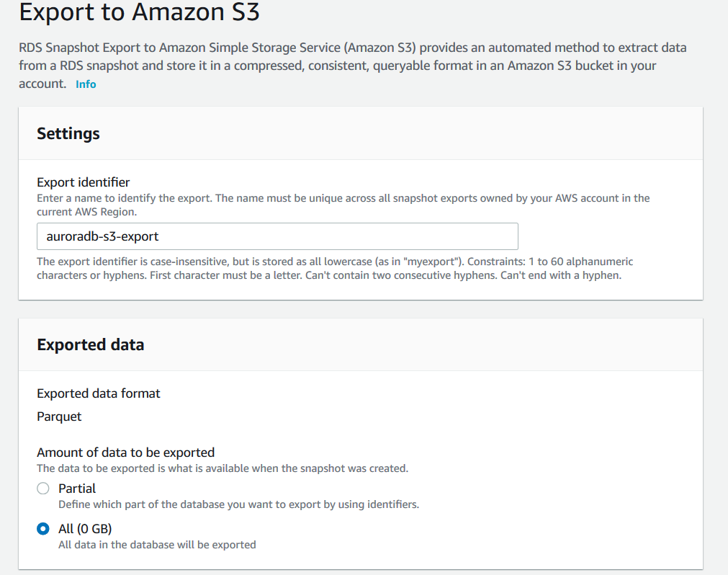Click the "All (0 GB)" option label
The image size is (728, 575).
pyautogui.click(x=85, y=529)
